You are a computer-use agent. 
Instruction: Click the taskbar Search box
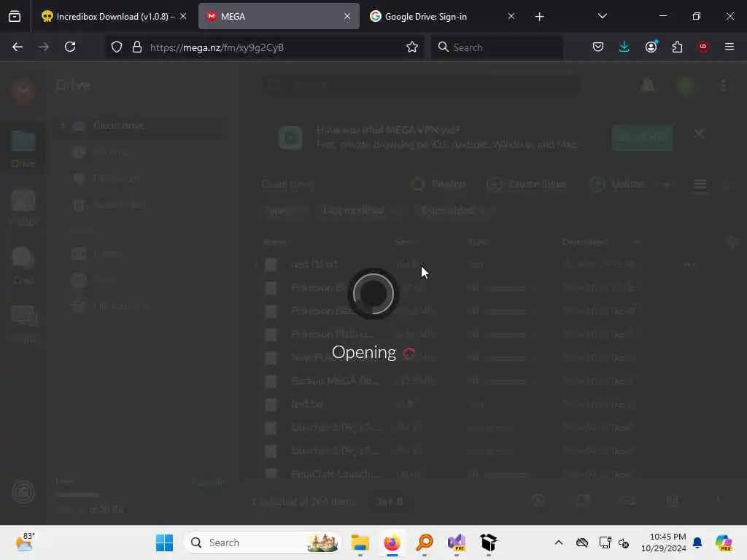click(263, 542)
